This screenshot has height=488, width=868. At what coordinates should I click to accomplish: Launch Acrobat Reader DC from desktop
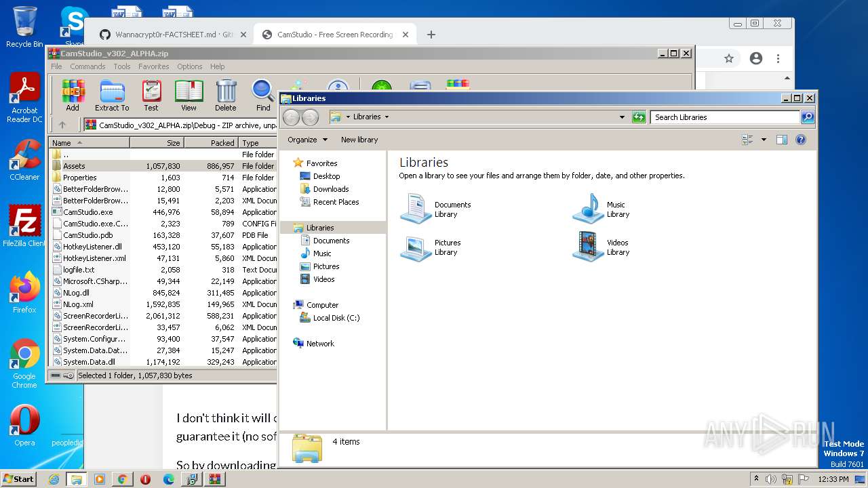pos(24,98)
